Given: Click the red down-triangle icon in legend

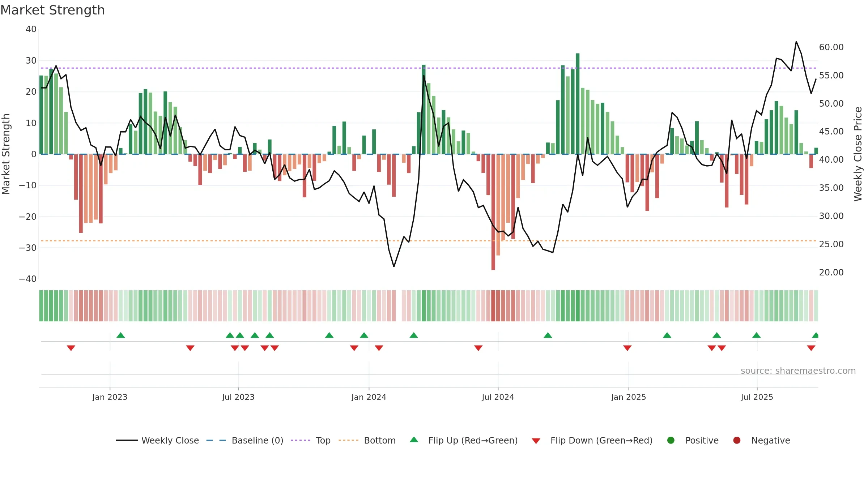Looking at the screenshot, I should (536, 441).
